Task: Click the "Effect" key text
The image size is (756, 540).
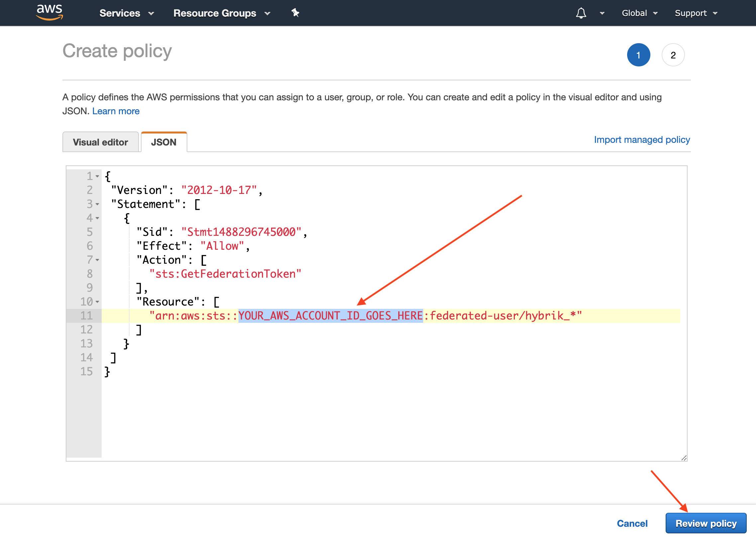Action: 162,246
